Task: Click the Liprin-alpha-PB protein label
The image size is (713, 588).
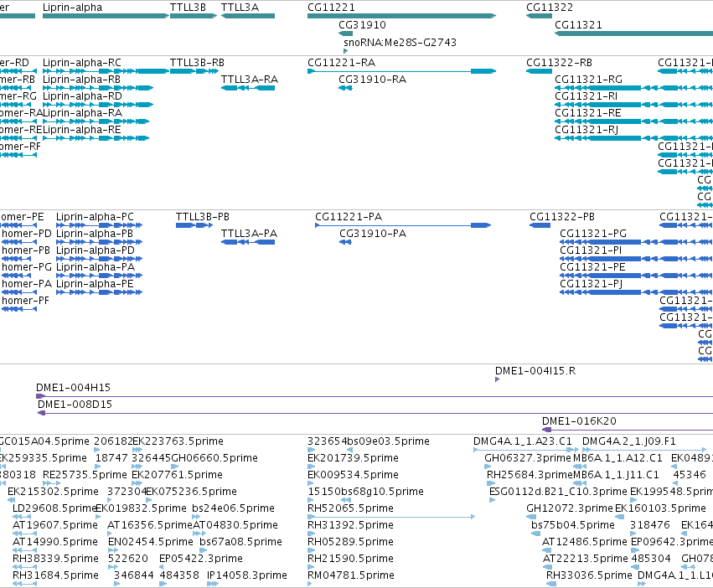Action: [94, 234]
